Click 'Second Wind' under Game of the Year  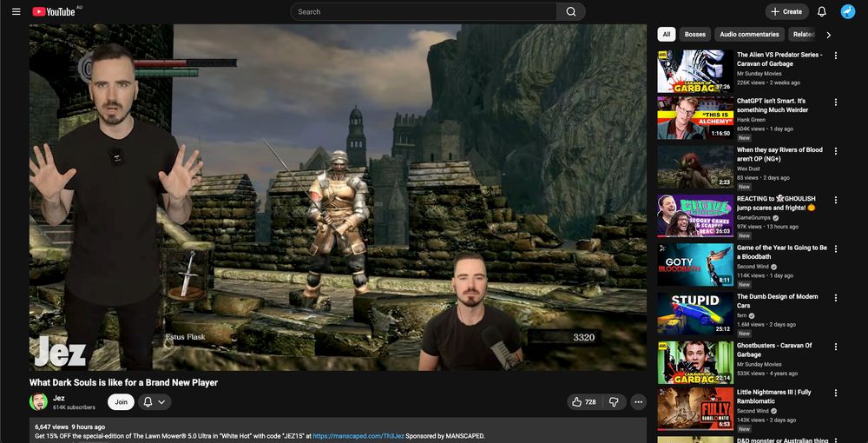753,267
